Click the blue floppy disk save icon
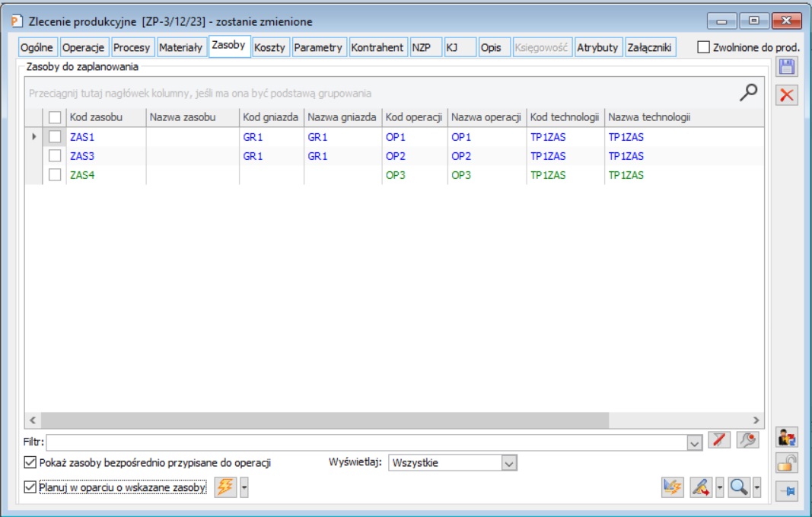This screenshot has width=812, height=517. click(786, 67)
